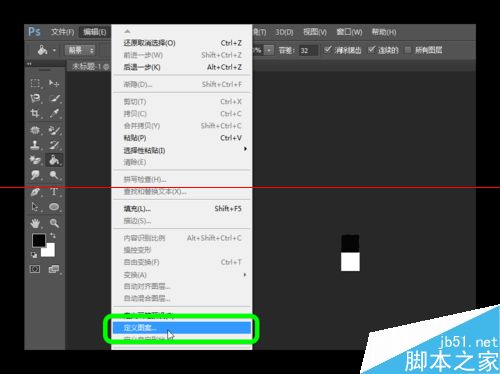The height and width of the screenshot is (374, 500).
Task: Click the Ps application logo
Action: pyautogui.click(x=34, y=32)
